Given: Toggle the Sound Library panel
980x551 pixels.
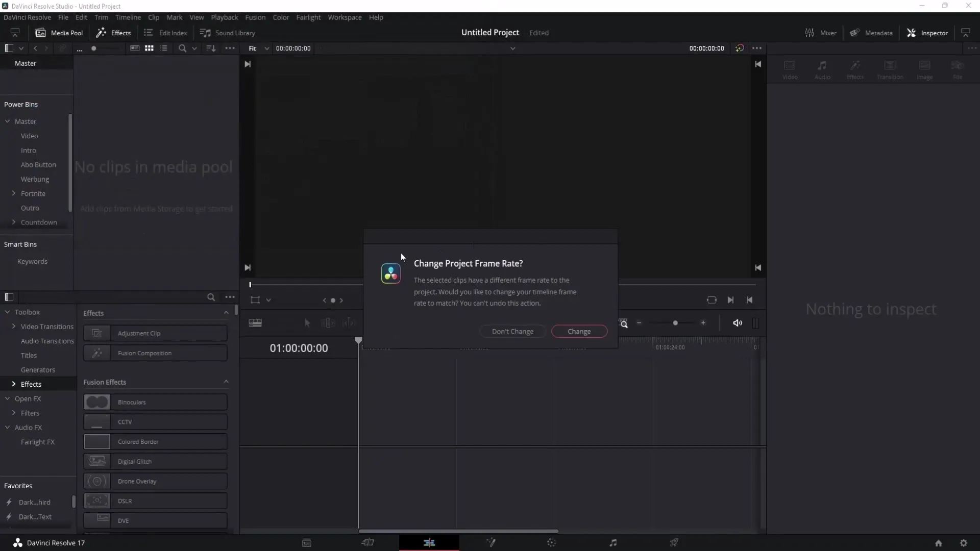Looking at the screenshot, I should point(228,33).
